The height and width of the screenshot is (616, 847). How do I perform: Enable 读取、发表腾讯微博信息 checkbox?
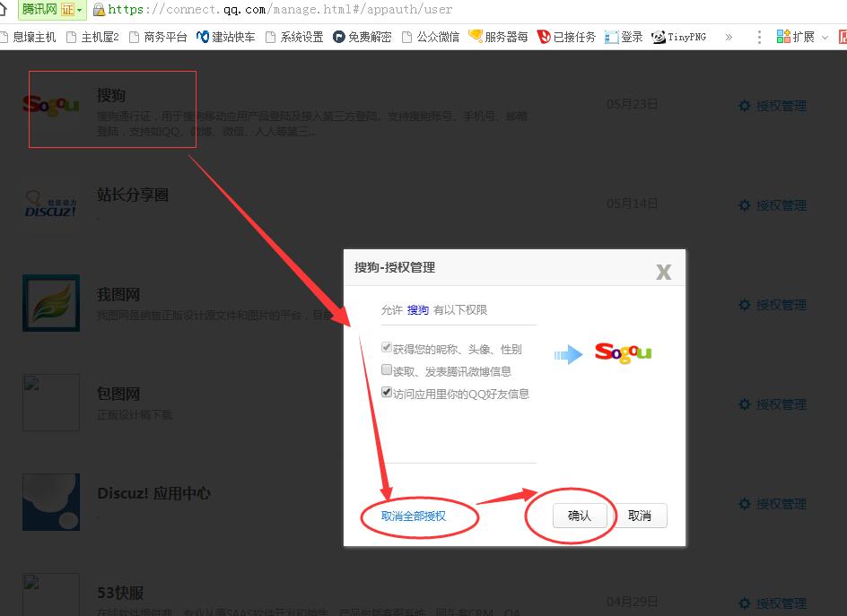(386, 369)
